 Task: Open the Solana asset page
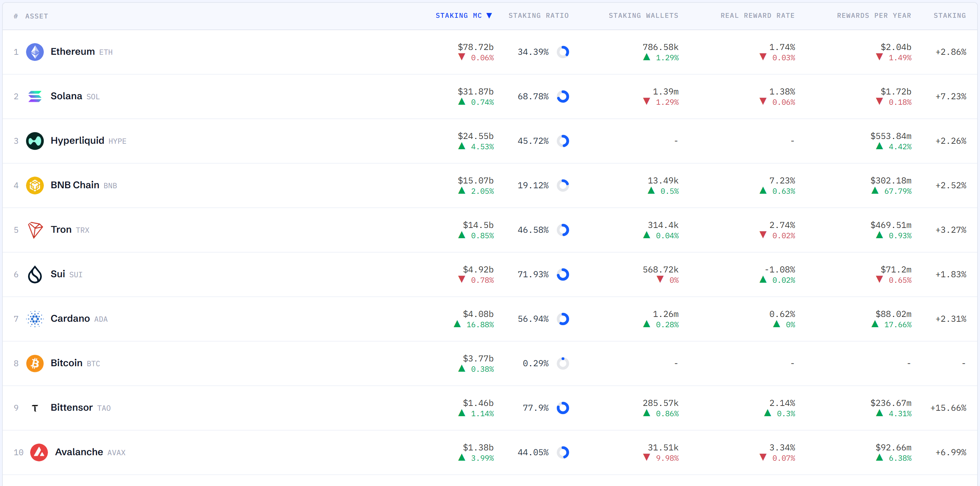[x=66, y=96]
